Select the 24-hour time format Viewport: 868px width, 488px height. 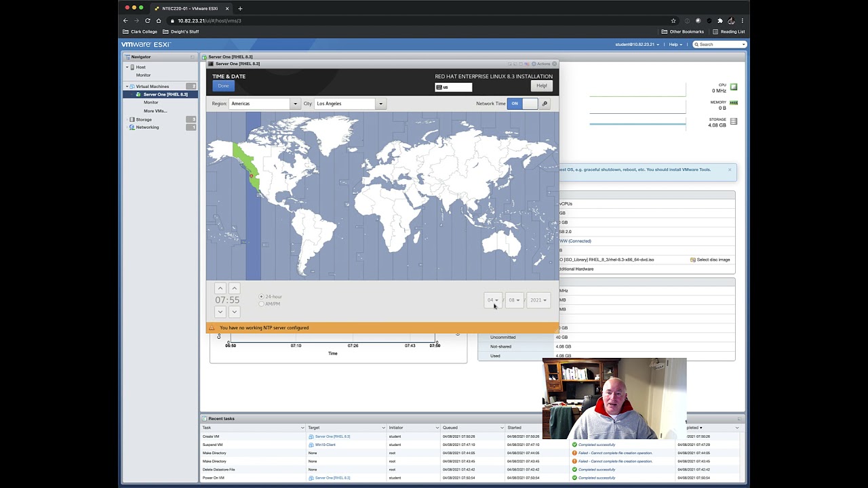click(270, 297)
